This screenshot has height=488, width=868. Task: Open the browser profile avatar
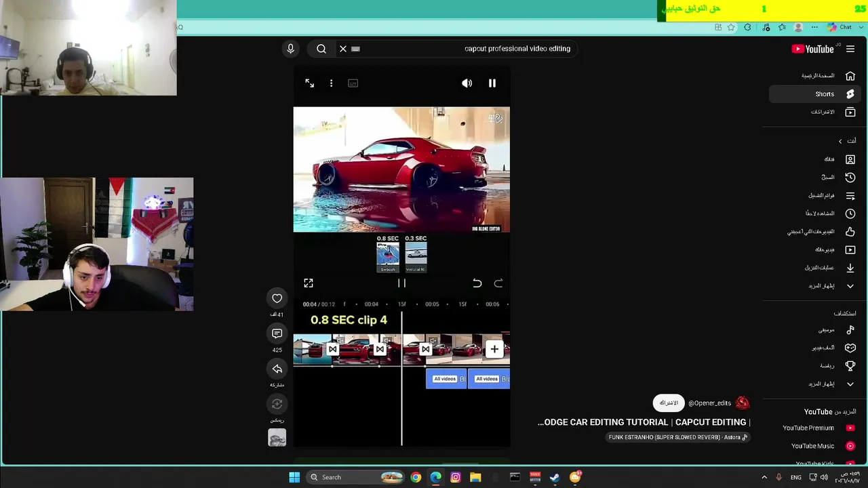798,27
